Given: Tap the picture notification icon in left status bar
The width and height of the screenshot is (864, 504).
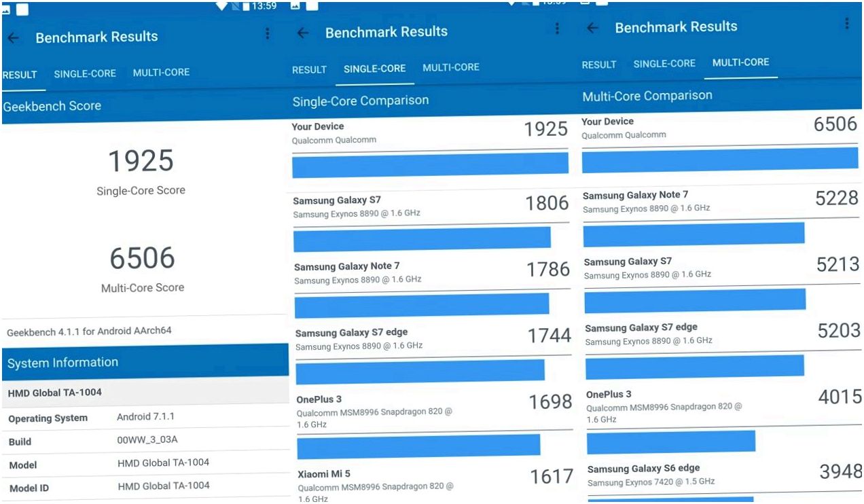Looking at the screenshot, I should (7, 10).
